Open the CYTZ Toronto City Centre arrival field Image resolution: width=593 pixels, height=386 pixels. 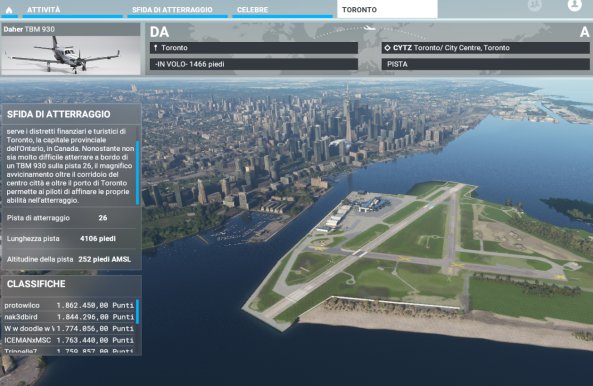(x=486, y=48)
